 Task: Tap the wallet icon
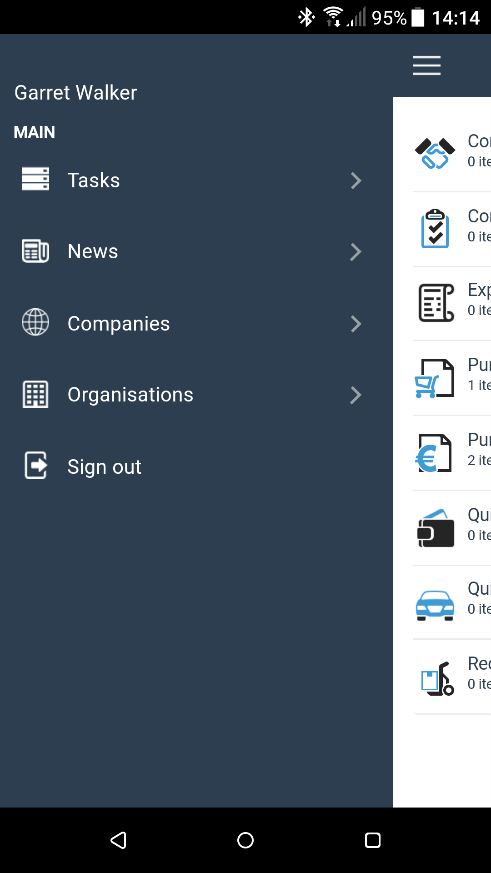coord(435,528)
